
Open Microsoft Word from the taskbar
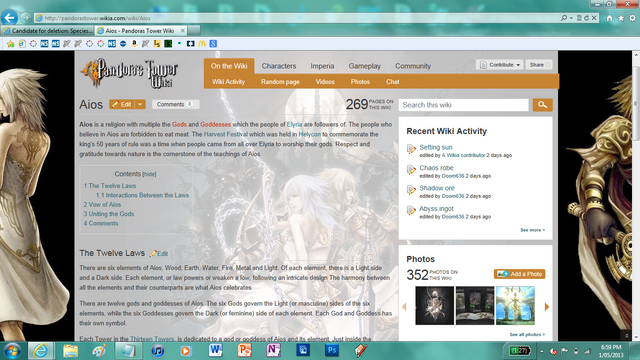pyautogui.click(x=216, y=350)
